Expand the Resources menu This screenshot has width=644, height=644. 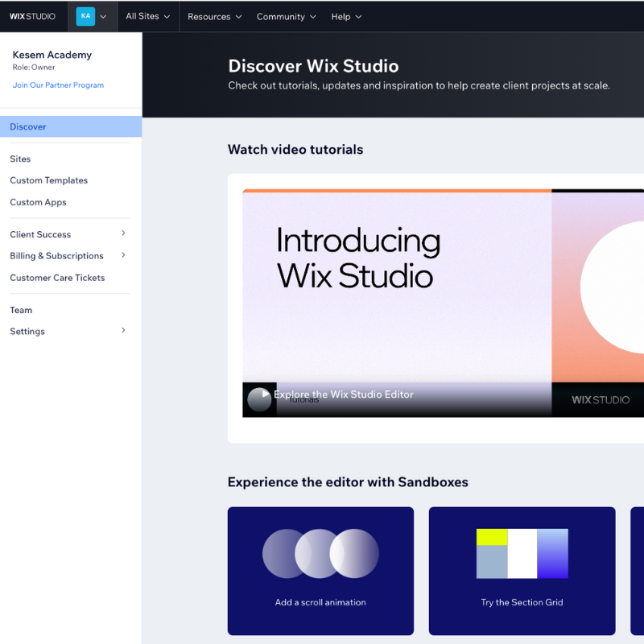click(214, 16)
